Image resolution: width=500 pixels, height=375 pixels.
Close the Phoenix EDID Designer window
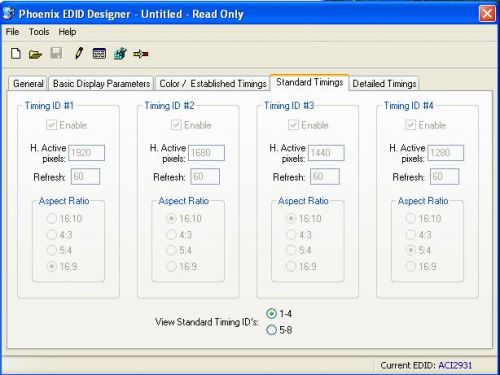(487, 14)
